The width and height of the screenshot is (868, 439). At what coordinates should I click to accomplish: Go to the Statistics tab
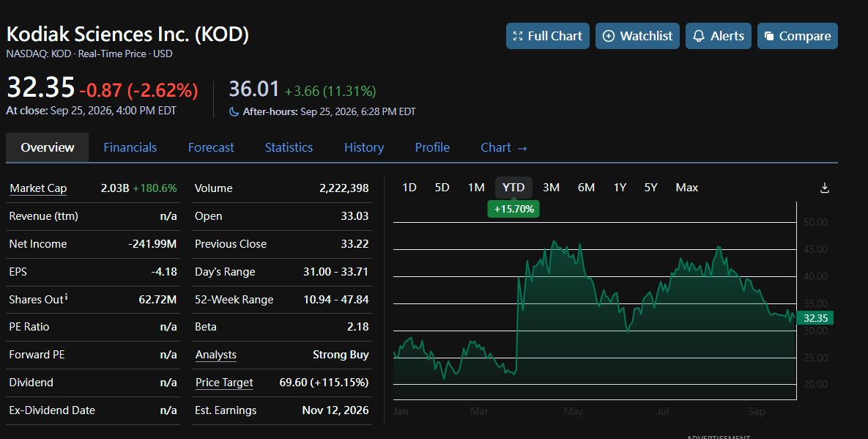289,147
